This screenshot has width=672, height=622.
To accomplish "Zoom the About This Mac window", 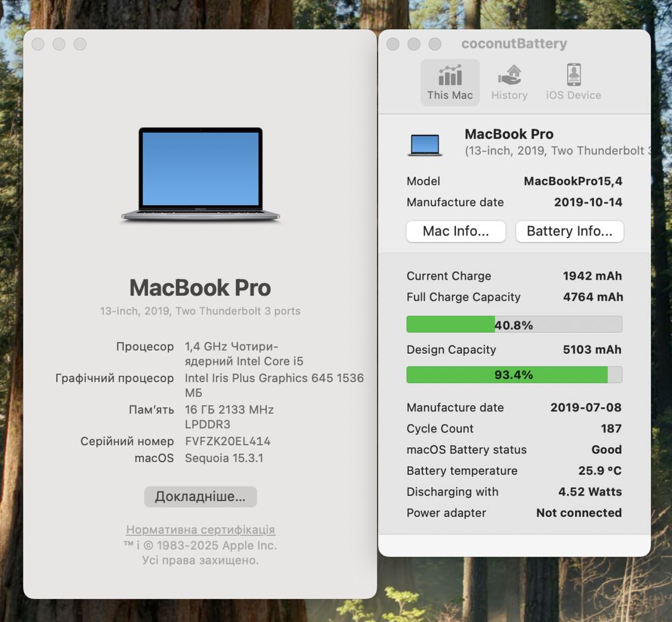I will pos(80,44).
